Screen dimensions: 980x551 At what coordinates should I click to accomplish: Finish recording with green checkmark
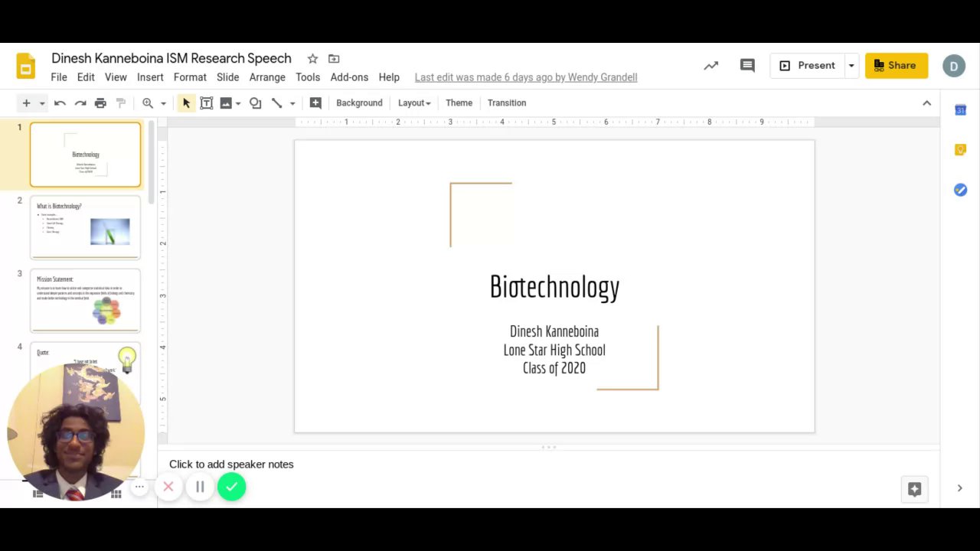tap(231, 487)
